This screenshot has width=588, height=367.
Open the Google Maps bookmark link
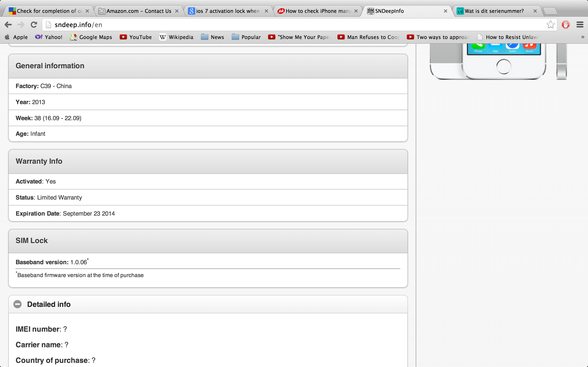(x=91, y=37)
